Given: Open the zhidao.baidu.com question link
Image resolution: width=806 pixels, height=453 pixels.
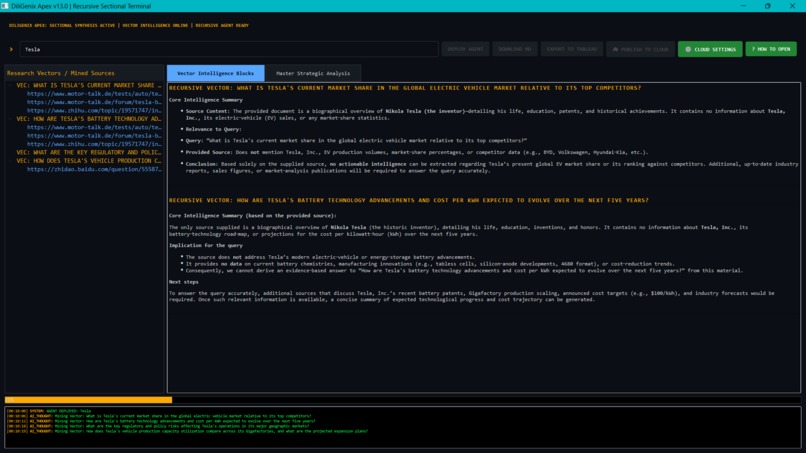Looking at the screenshot, I should click(94, 169).
